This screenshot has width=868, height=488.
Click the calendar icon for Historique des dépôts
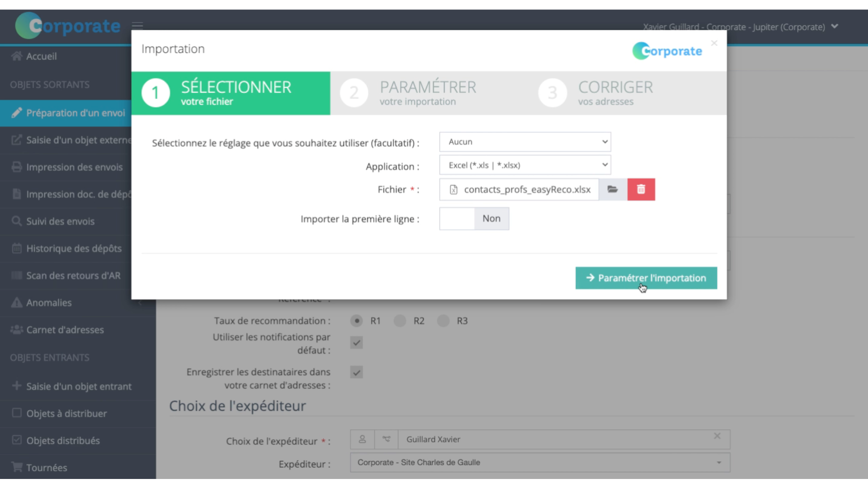(x=17, y=248)
